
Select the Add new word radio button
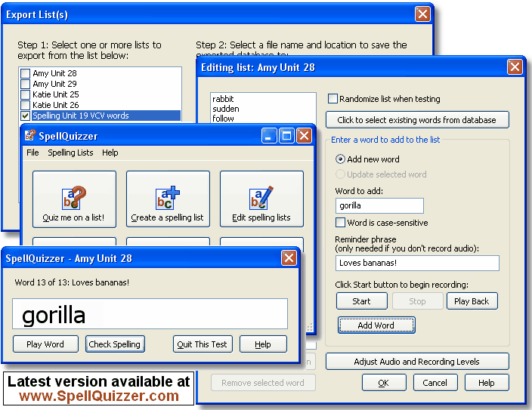pyautogui.click(x=340, y=159)
